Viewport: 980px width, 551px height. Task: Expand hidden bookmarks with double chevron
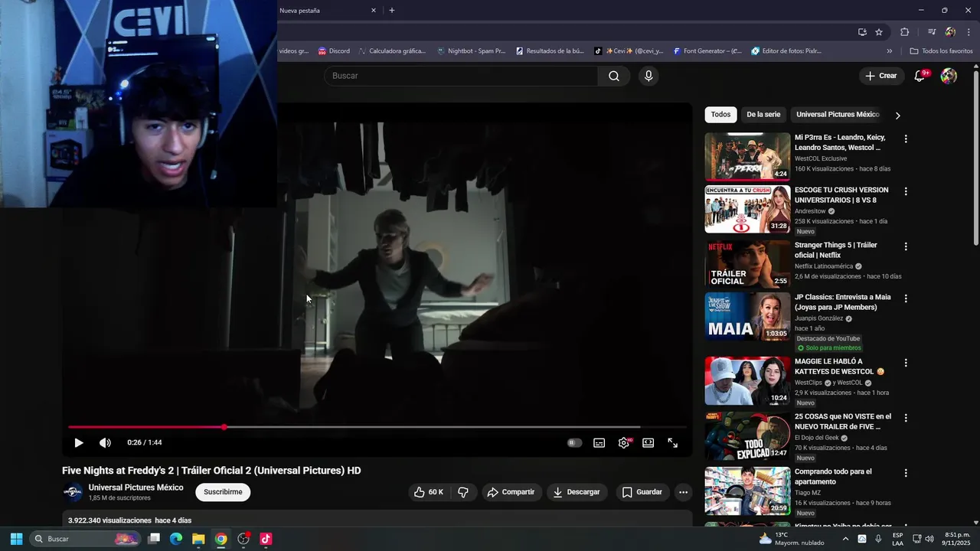pos(889,51)
